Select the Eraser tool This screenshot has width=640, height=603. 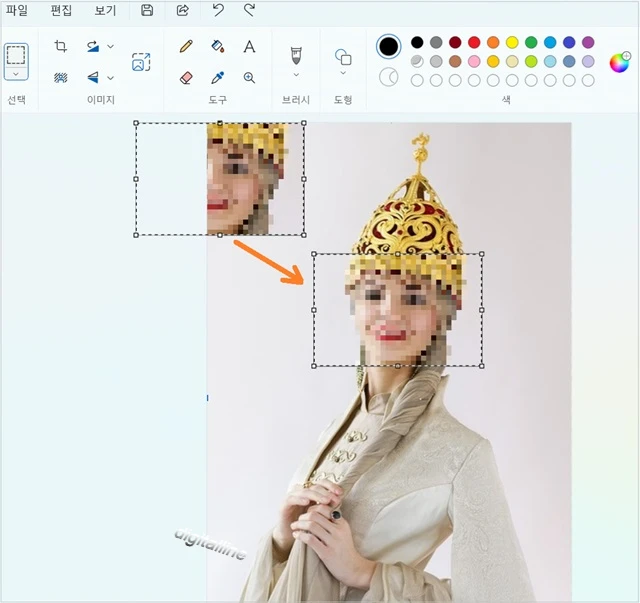(186, 77)
